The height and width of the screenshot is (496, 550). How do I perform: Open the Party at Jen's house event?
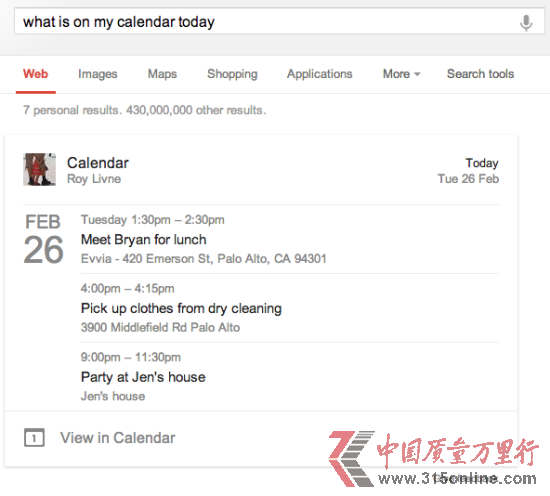pos(143,377)
